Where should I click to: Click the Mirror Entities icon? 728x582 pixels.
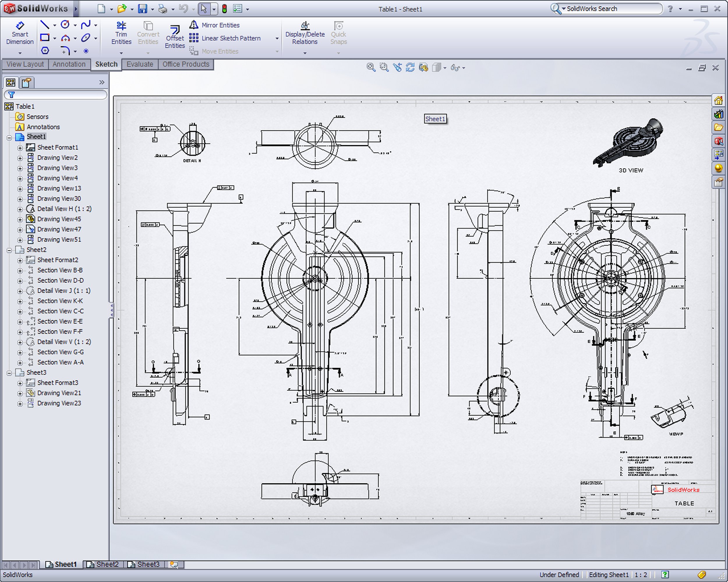[x=193, y=25]
